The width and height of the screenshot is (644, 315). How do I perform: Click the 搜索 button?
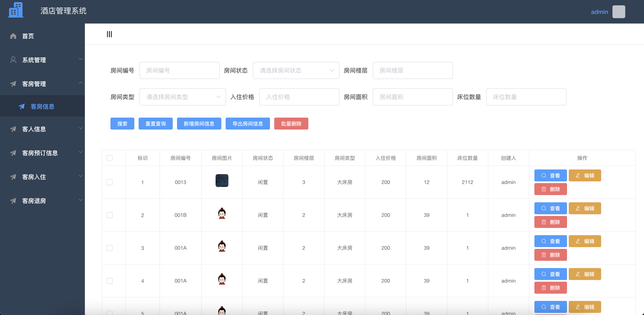[x=122, y=123]
